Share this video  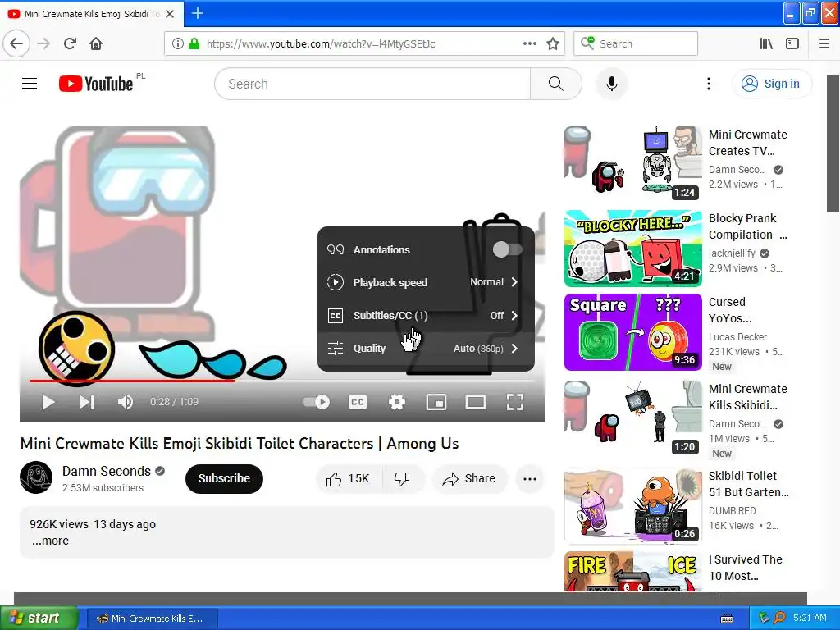[469, 478]
